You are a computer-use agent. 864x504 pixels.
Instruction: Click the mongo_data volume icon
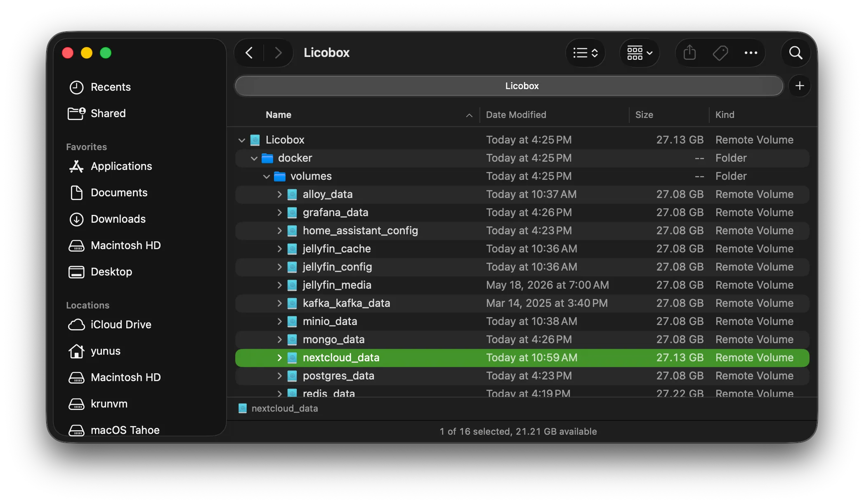tap(292, 339)
